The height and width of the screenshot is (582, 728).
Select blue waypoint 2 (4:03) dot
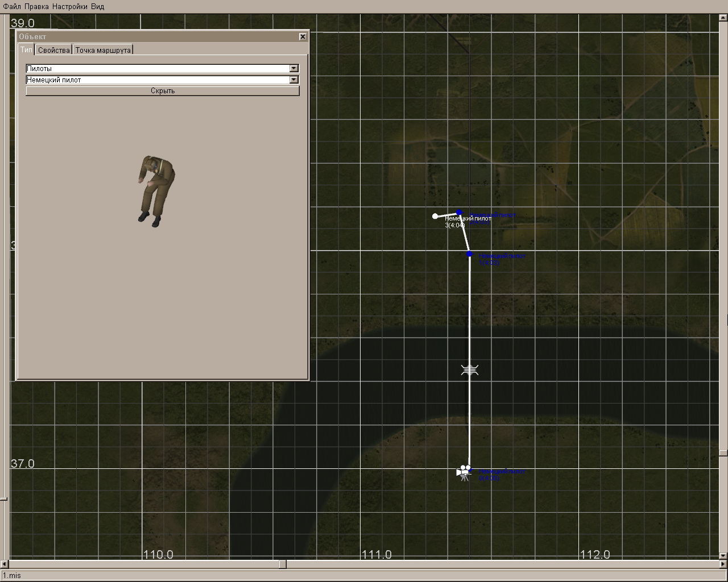[x=459, y=213]
